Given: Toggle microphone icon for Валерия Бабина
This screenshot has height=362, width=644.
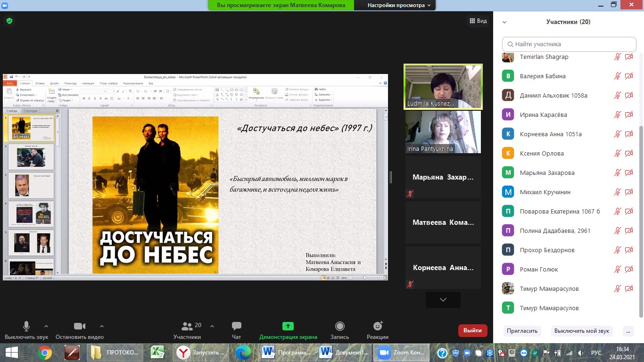Looking at the screenshot, I should pyautogui.click(x=618, y=76).
